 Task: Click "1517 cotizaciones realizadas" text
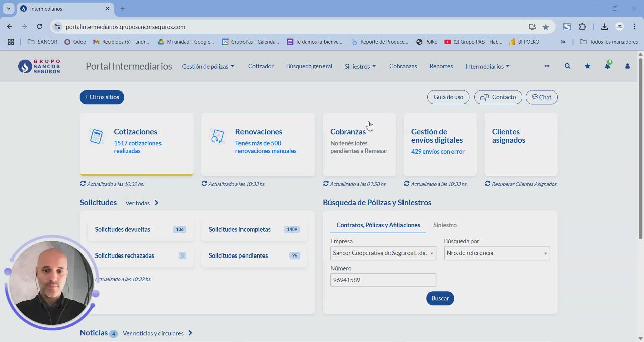click(x=138, y=147)
